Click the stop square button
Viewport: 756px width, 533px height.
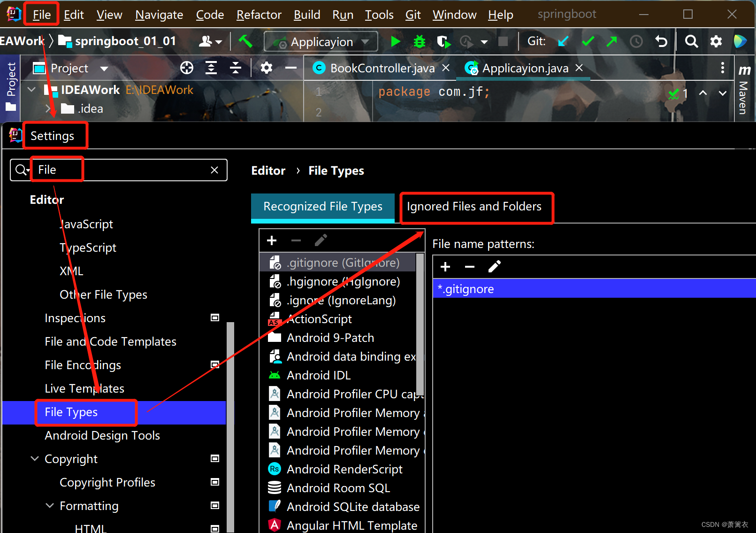click(503, 42)
